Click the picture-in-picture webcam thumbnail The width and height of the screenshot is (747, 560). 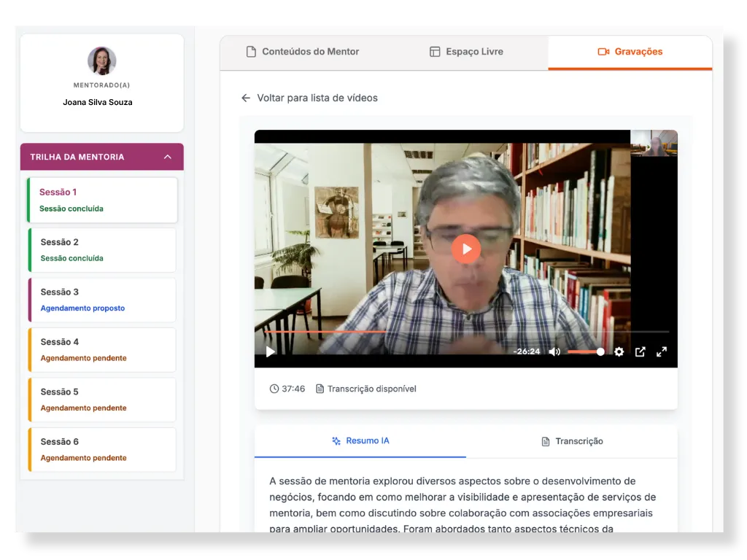pyautogui.click(x=654, y=143)
